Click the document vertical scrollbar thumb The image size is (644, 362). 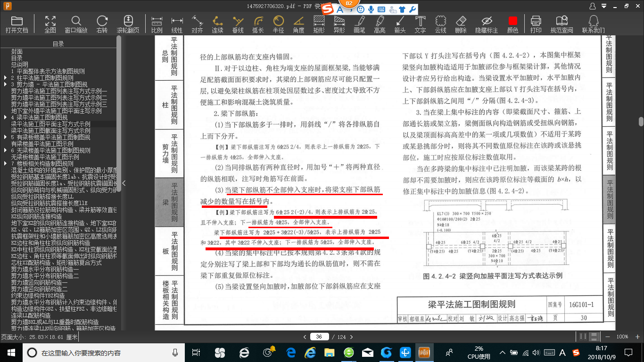click(641, 121)
